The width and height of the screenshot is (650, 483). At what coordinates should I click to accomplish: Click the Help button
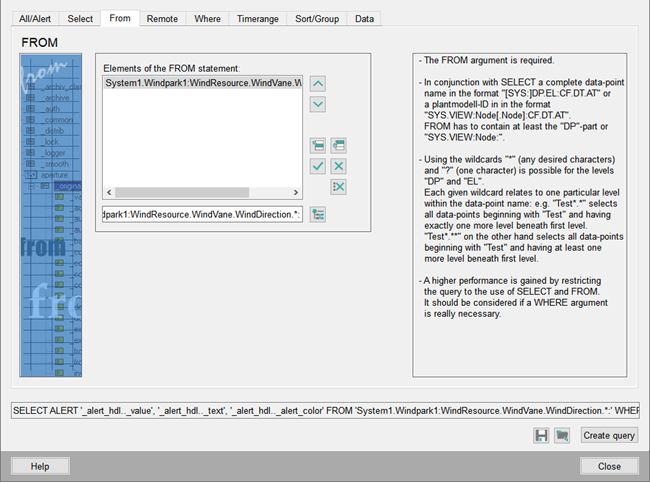(40, 466)
